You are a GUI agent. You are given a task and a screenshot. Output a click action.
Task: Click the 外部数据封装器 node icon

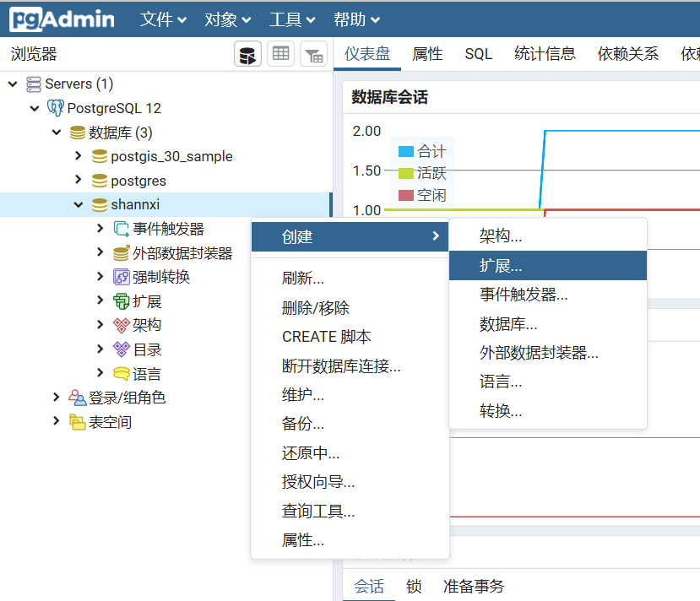121,253
